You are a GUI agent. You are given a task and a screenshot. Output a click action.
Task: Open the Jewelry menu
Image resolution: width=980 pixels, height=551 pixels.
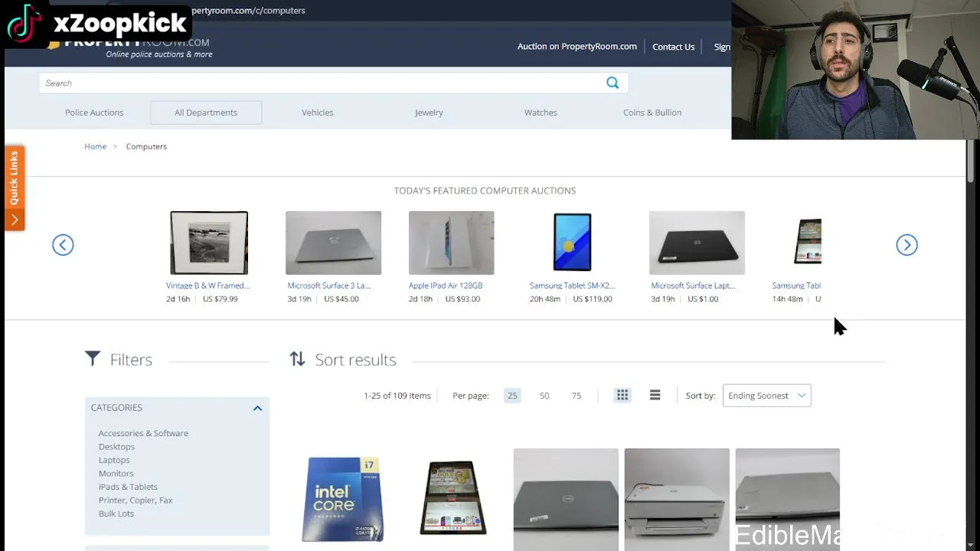coord(429,112)
